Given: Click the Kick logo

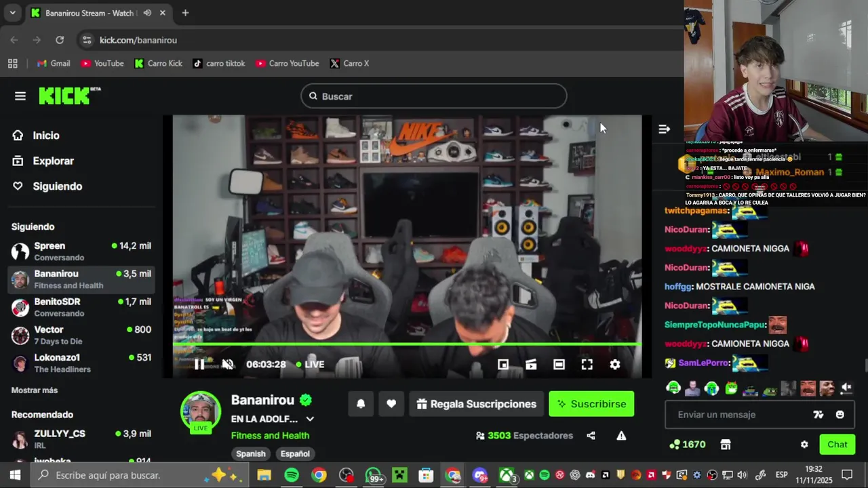Looking at the screenshot, I should [69, 96].
